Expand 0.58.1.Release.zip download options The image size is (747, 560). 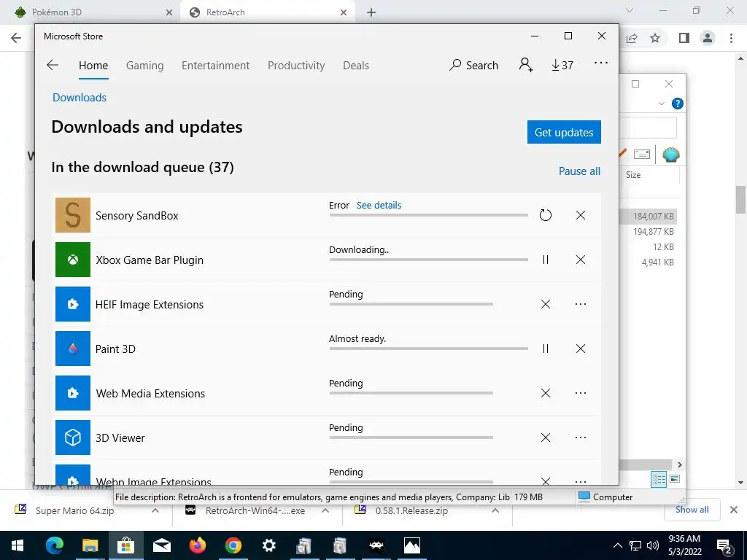(x=495, y=510)
